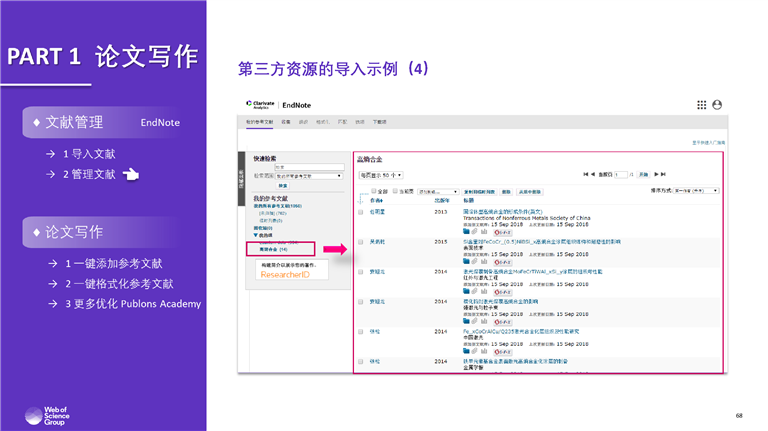Click paperclip attachment icon of 2013 reference
This screenshot has height=431, width=768.
[474, 231]
